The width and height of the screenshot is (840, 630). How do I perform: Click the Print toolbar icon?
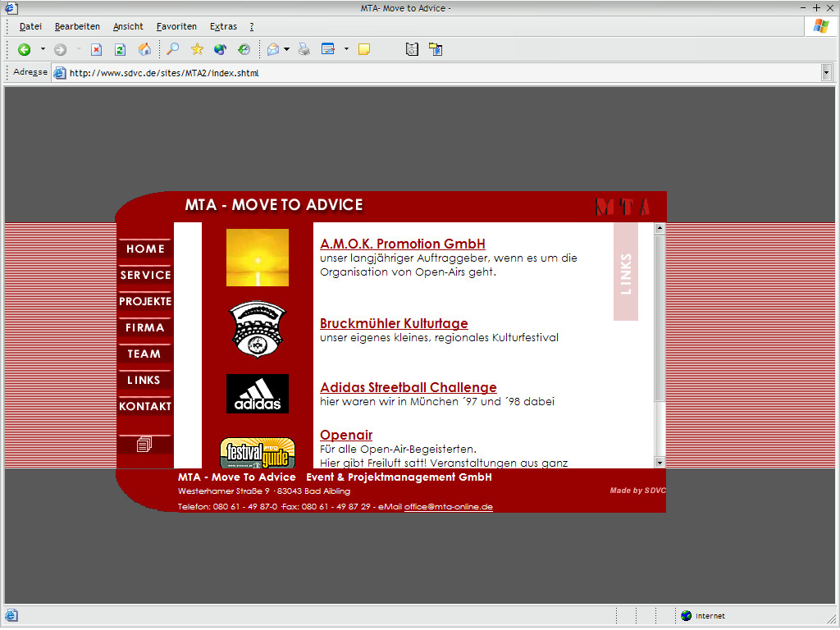[x=304, y=49]
